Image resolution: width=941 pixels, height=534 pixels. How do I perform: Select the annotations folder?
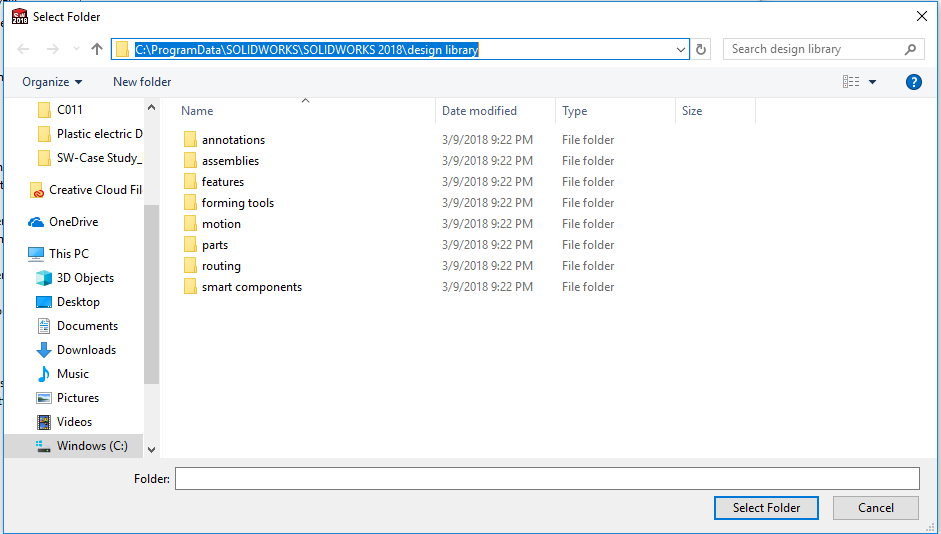coord(233,140)
